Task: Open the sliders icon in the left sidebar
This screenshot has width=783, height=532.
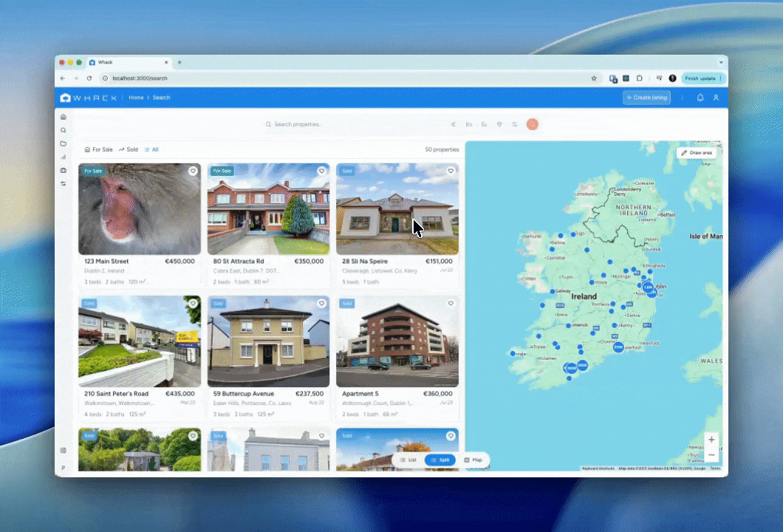Action: (64, 184)
